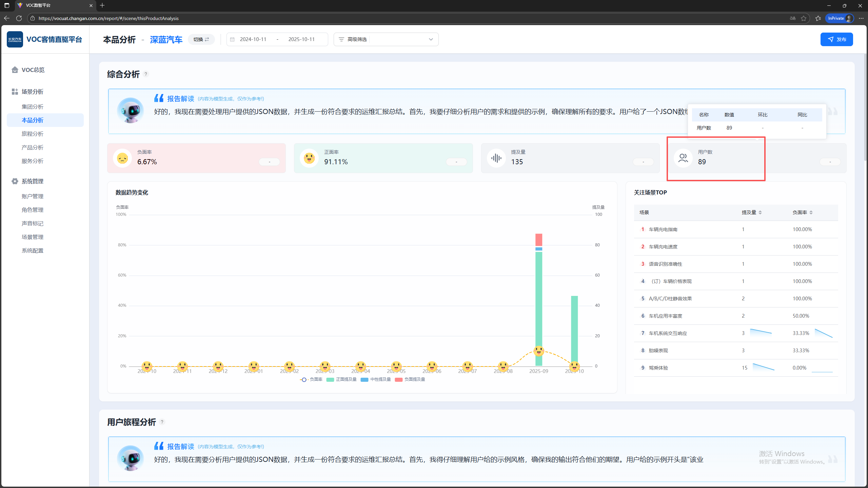Click the sad face negative rate icon
This screenshot has height=488, width=868.
(x=122, y=158)
